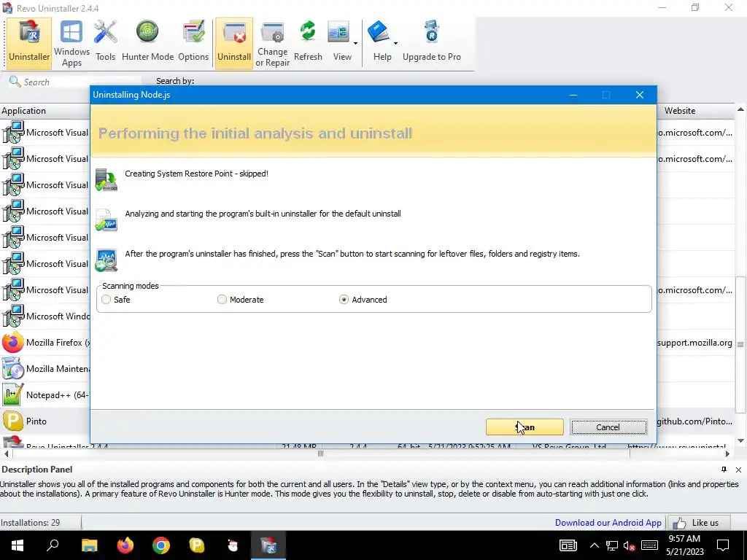This screenshot has width=747, height=560.
Task: Select the Advanced scanning mode
Action: click(363, 300)
